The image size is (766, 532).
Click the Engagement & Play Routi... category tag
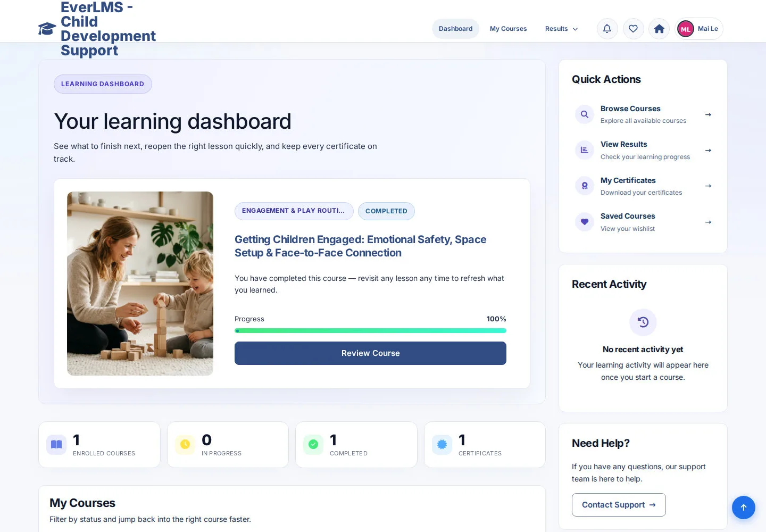(294, 211)
